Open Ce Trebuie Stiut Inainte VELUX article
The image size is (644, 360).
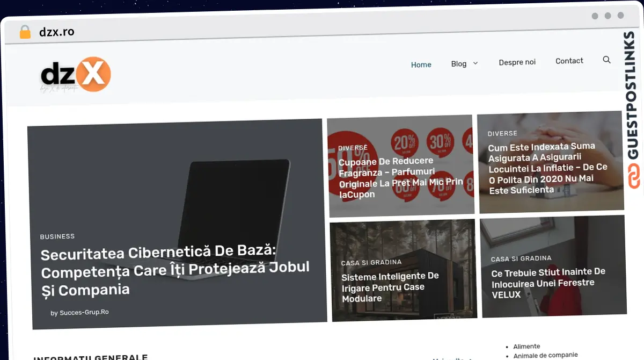[x=548, y=283]
